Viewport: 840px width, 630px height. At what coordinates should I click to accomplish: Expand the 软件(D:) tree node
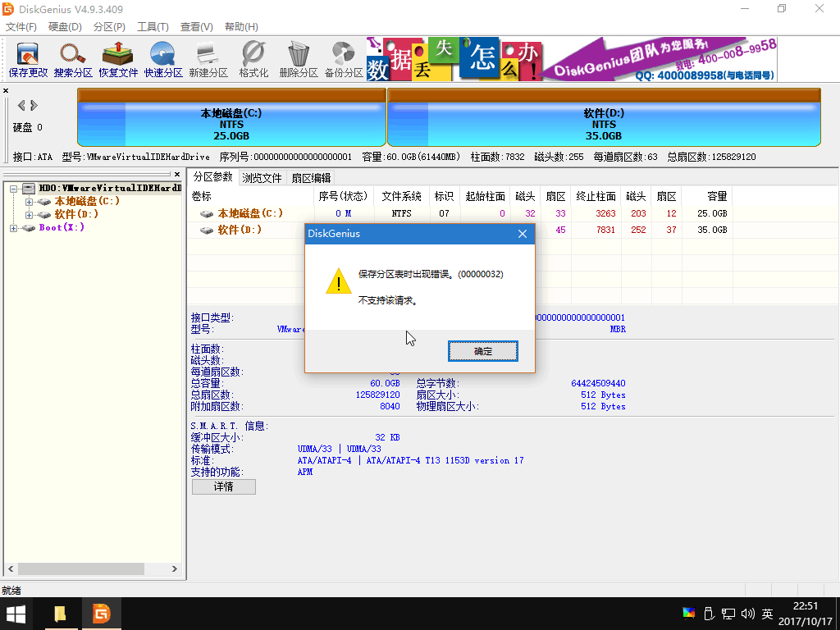coord(30,215)
